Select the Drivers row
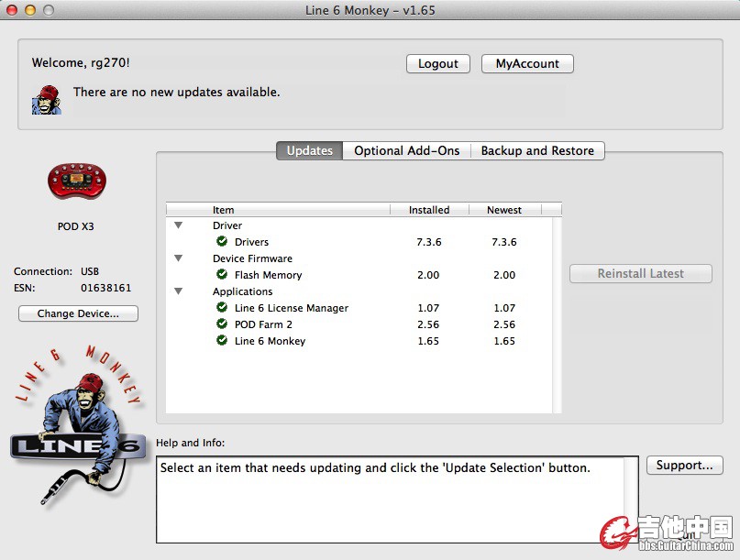 [x=359, y=242]
